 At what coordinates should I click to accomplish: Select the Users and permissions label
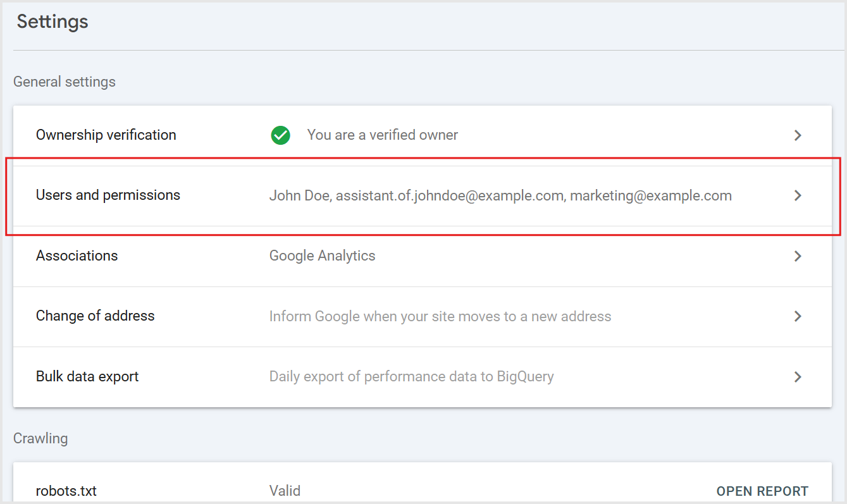coord(108,195)
